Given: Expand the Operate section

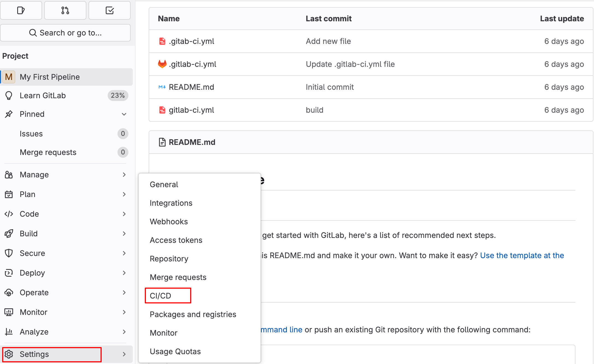Looking at the screenshot, I should pos(124,293).
